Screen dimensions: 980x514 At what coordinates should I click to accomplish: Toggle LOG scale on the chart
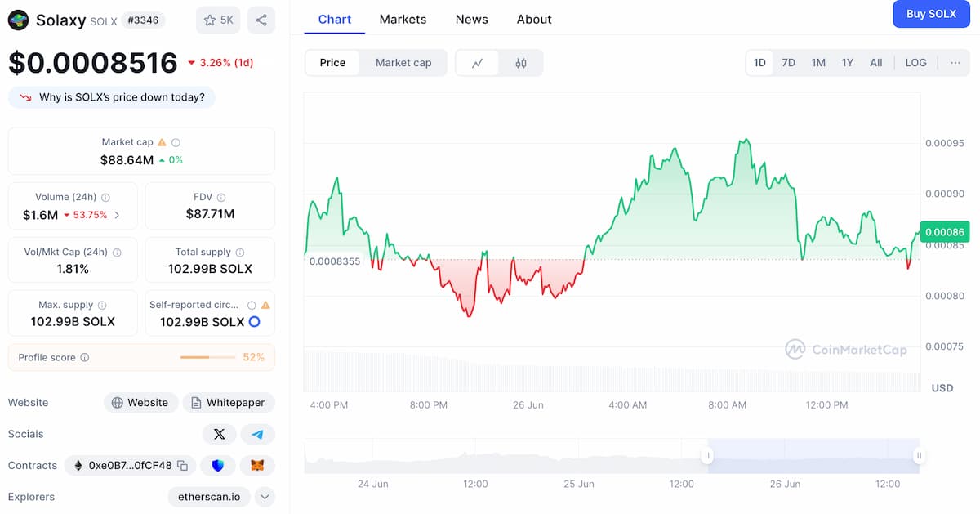[916, 63]
